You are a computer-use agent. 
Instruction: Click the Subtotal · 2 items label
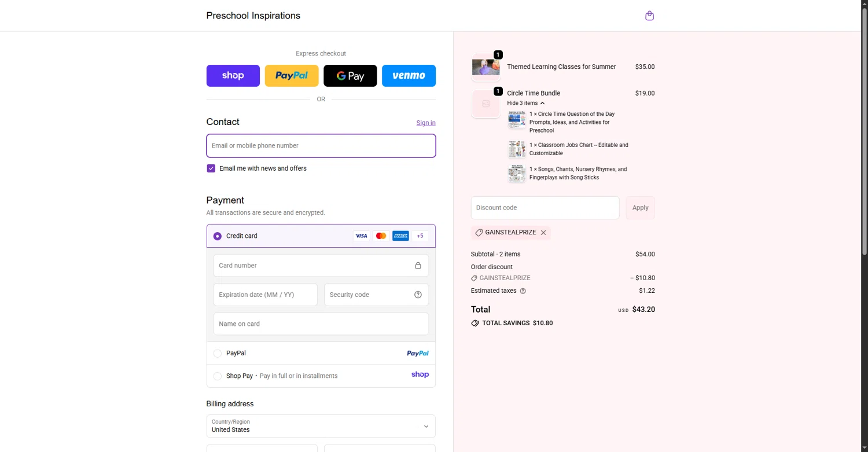click(x=496, y=254)
